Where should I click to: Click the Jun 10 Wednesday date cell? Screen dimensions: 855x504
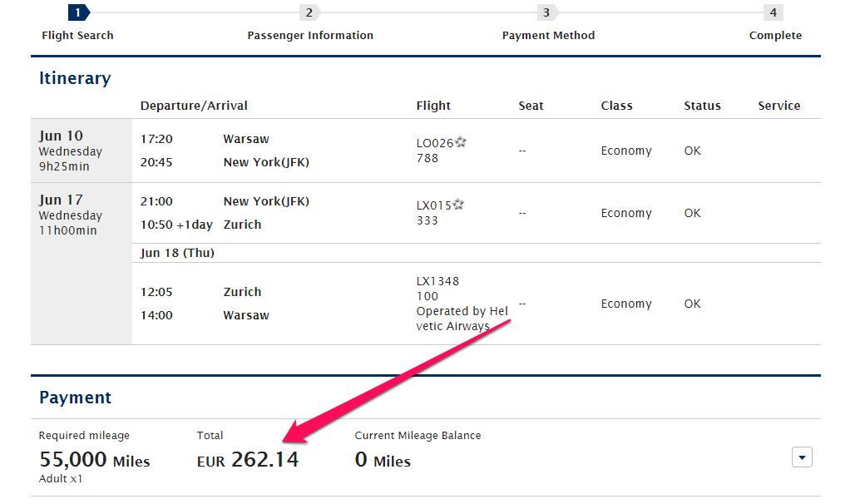82,151
